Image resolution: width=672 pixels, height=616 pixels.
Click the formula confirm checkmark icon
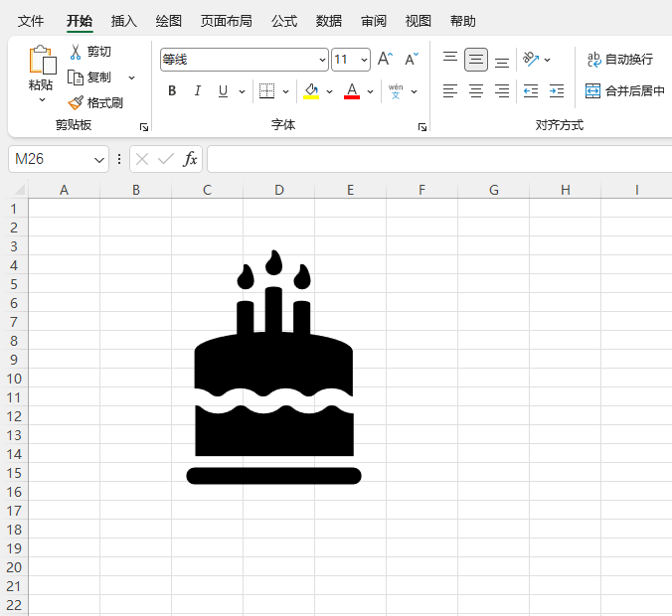pos(166,159)
